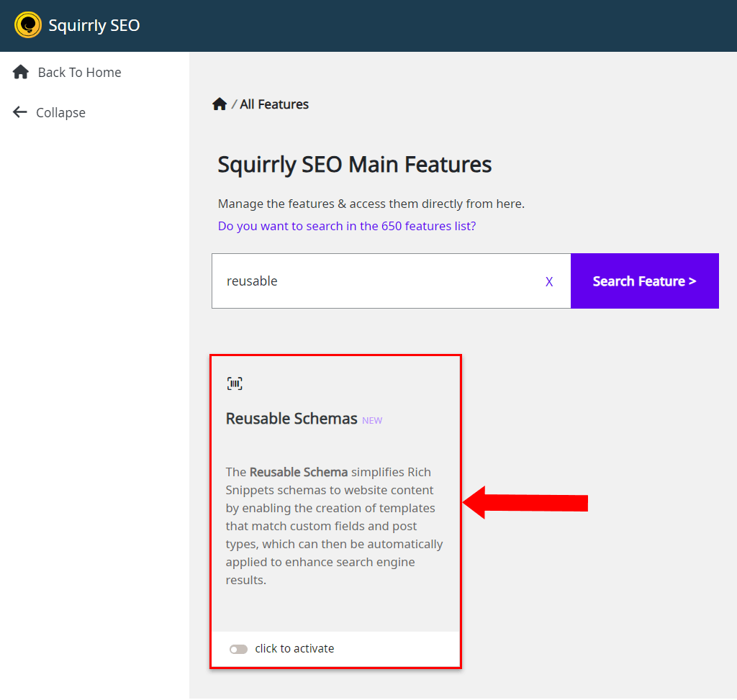Click the Squirrly SEO logo icon
Screen dimensions: 737x700
(x=28, y=25)
